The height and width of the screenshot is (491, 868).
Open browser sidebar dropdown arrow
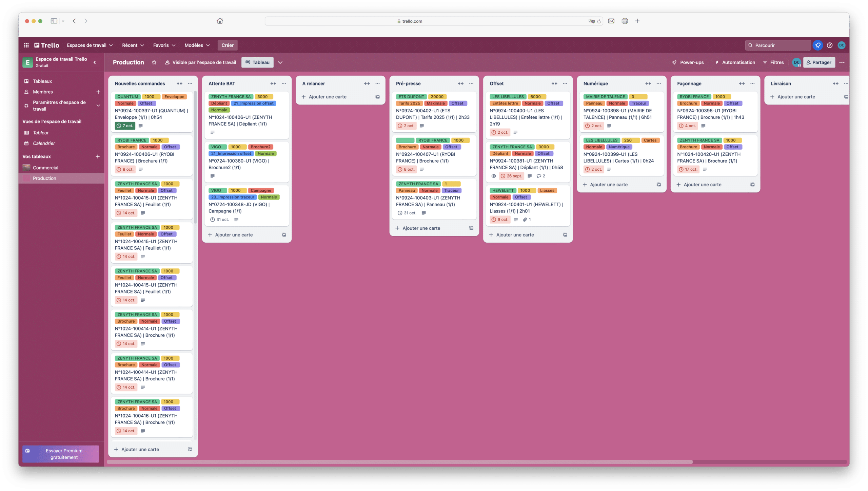pyautogui.click(x=63, y=21)
